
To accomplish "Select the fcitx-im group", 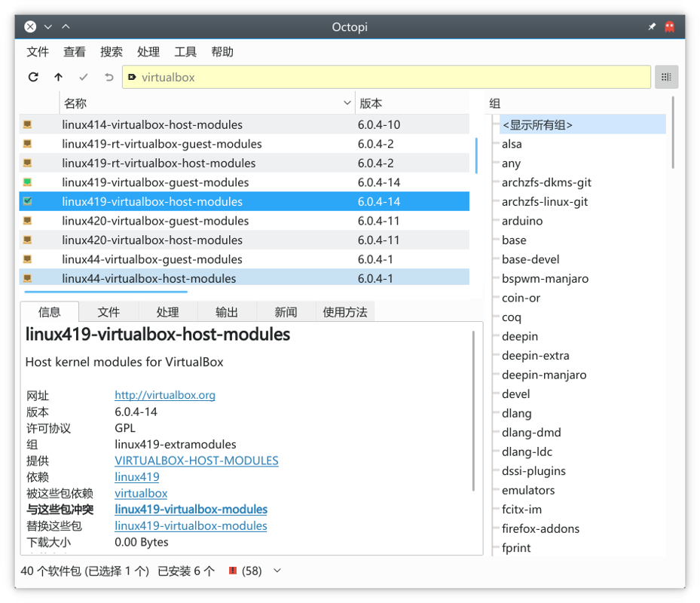I will [x=521, y=510].
